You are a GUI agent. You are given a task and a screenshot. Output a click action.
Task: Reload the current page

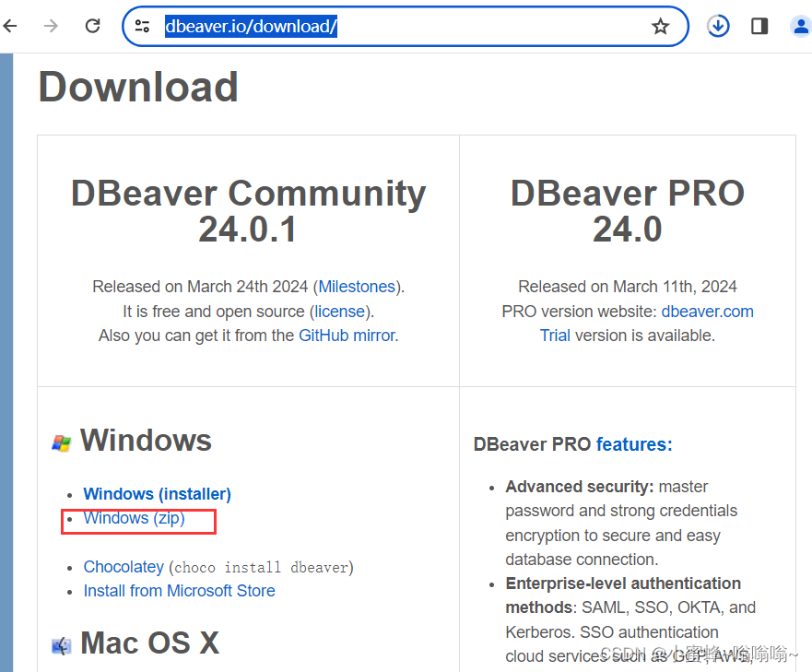(91, 26)
